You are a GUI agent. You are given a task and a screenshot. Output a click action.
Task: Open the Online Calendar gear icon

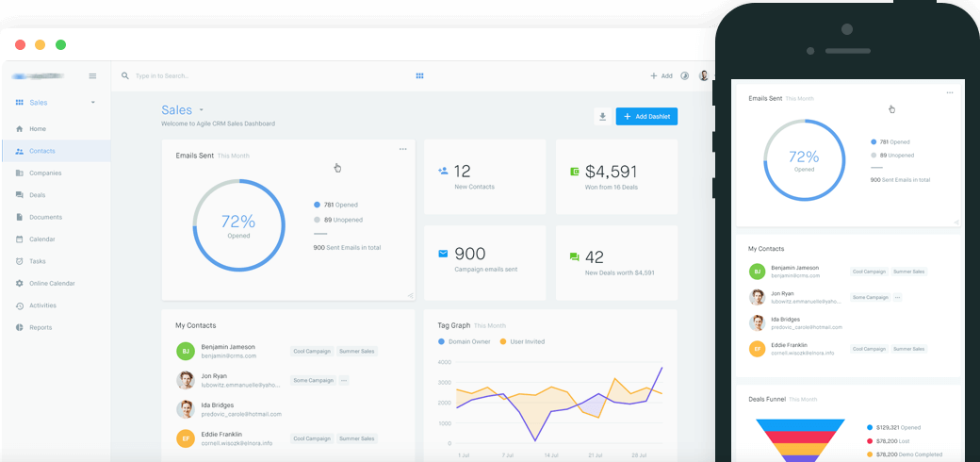(20, 283)
